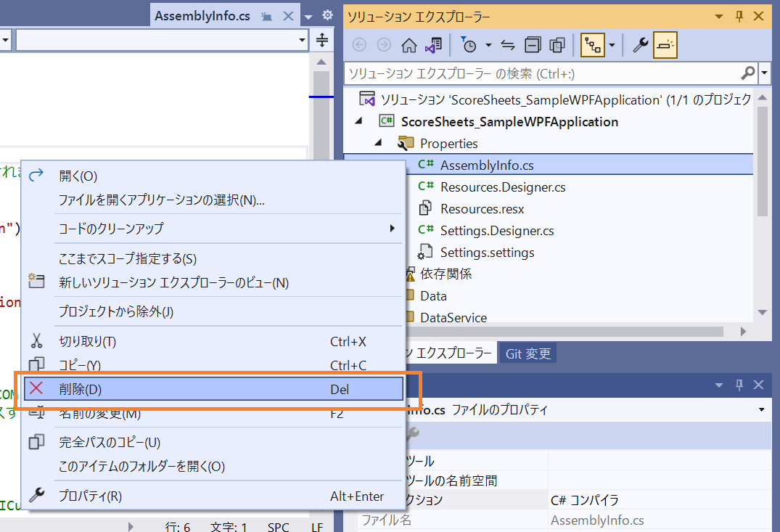Choose ファイルを開くアプリケーションの選択(N)...
This screenshot has height=532, width=780.
[x=213, y=200]
